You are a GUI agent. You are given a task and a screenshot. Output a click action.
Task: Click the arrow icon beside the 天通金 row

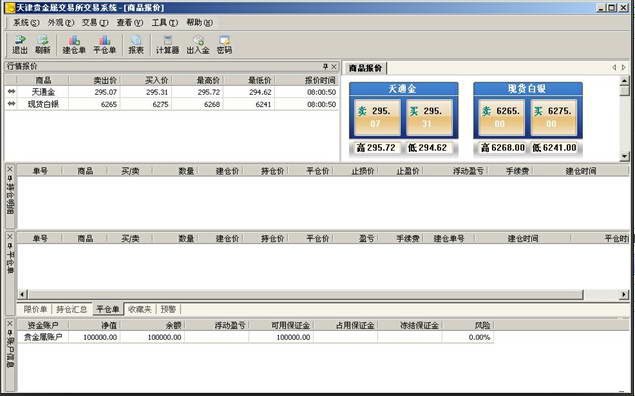[x=11, y=92]
